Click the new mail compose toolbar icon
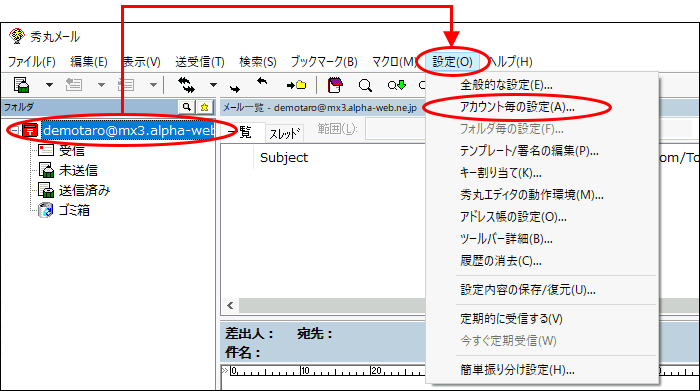The height and width of the screenshot is (391, 700). coord(21,84)
